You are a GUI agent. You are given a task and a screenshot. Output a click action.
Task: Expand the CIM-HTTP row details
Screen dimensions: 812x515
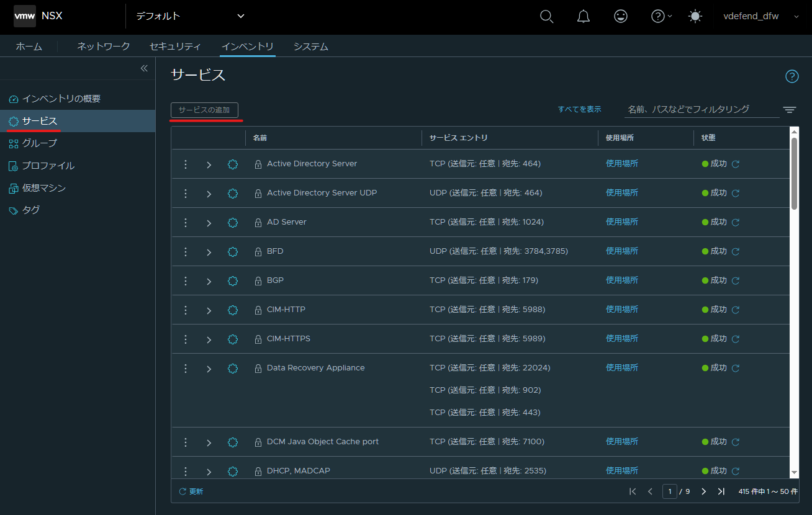[209, 310]
